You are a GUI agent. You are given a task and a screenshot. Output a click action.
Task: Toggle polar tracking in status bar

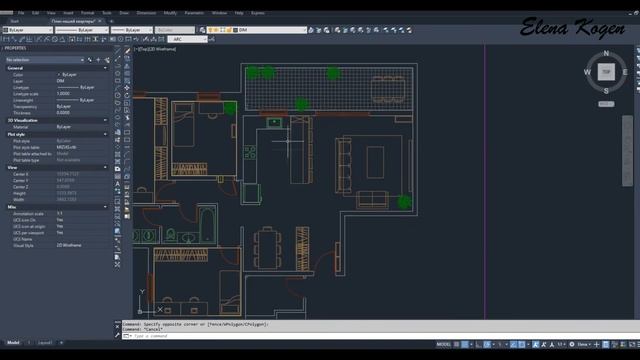(487, 344)
